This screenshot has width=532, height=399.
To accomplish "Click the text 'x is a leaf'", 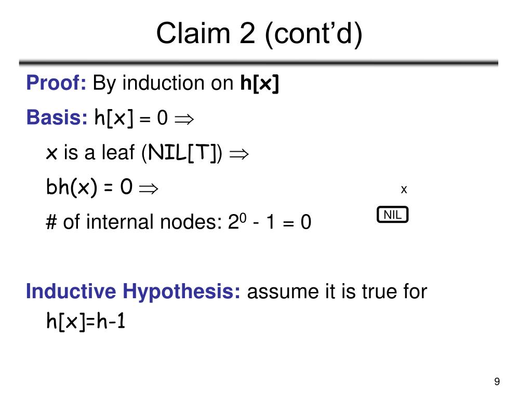I will [90, 152].
